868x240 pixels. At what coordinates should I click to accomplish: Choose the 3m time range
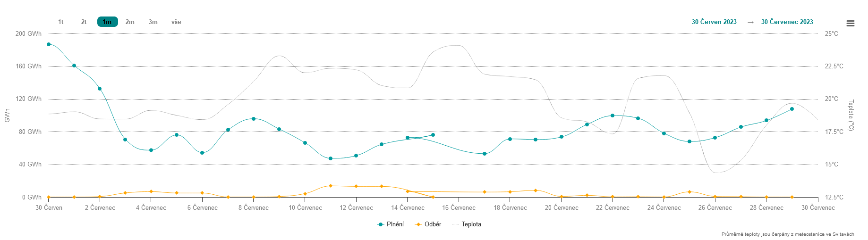click(153, 22)
